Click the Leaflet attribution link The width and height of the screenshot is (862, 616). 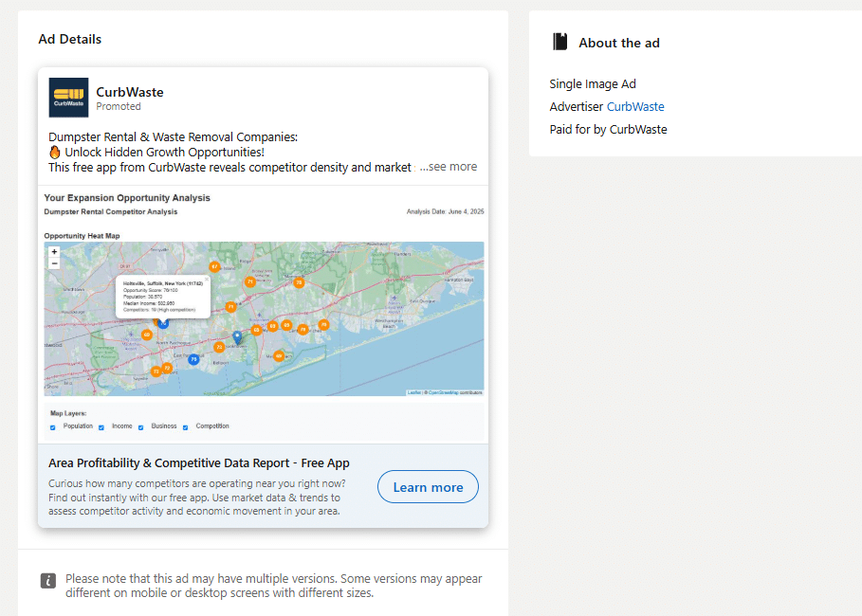pos(413,392)
